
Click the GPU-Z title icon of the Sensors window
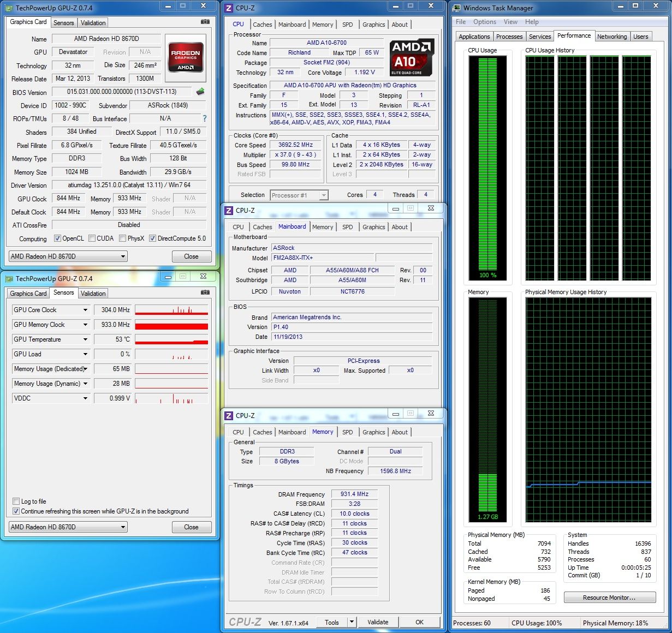(9, 278)
